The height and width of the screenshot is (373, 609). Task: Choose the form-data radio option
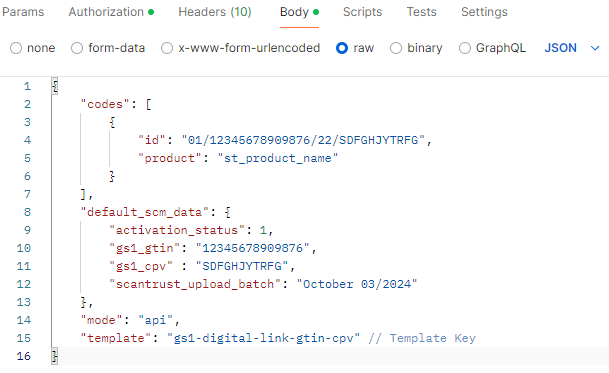click(77, 48)
